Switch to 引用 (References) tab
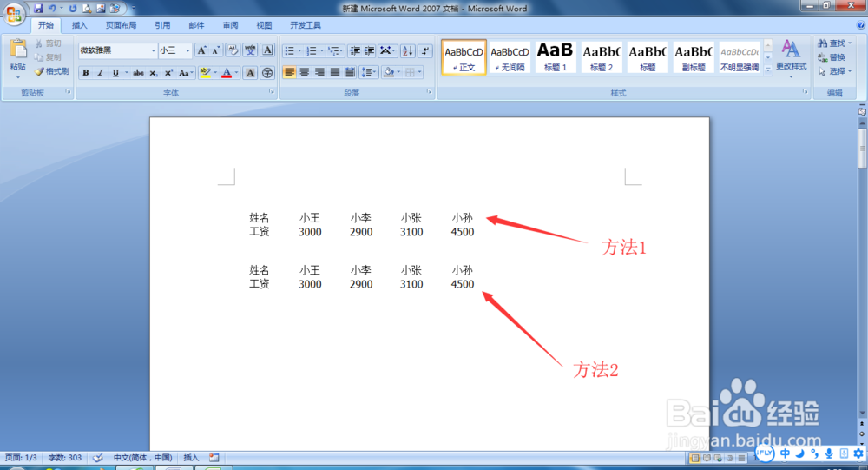This screenshot has height=470, width=868. 162,25
